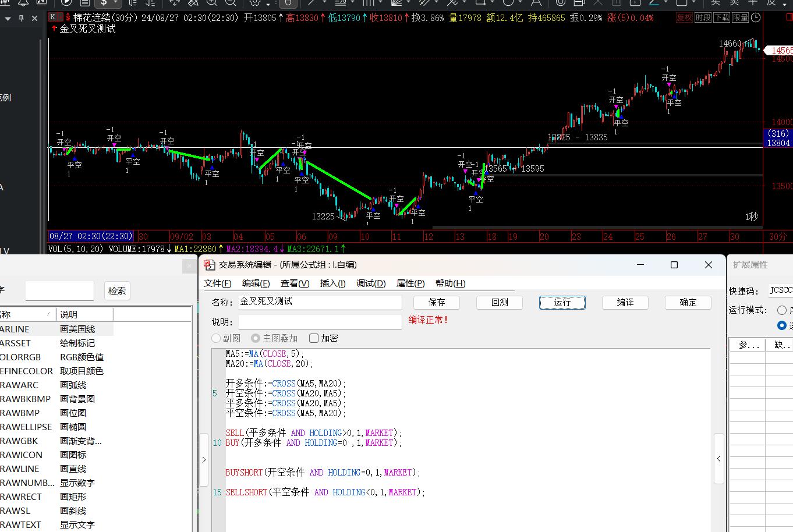The height and width of the screenshot is (532, 793).
Task: Open the 调试(D) menu
Action: (x=371, y=283)
